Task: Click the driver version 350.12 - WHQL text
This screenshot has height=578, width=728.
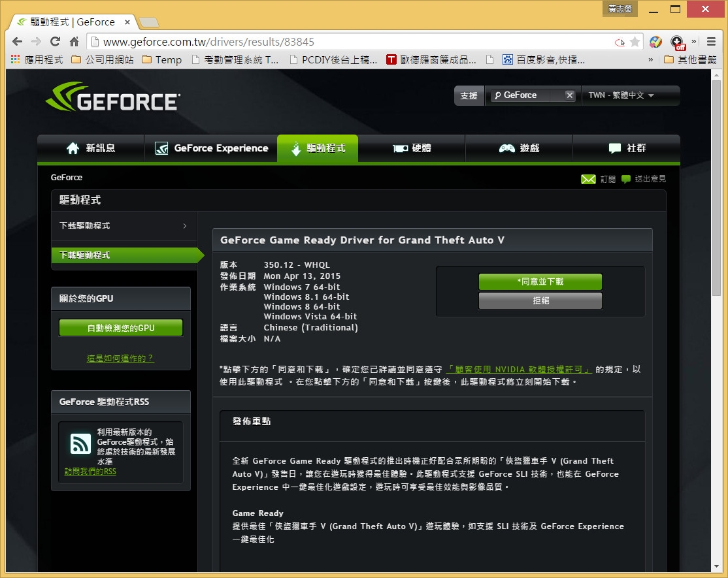Action: [297, 265]
